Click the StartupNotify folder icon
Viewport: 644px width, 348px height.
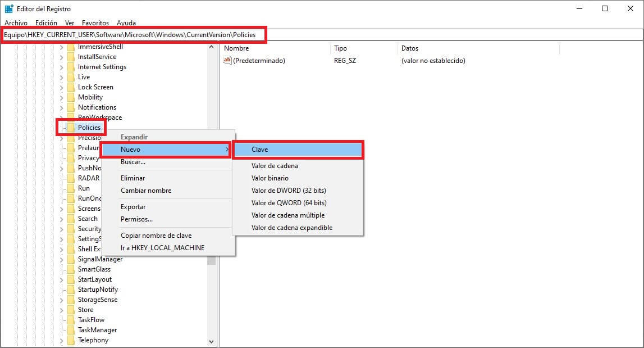pyautogui.click(x=71, y=289)
